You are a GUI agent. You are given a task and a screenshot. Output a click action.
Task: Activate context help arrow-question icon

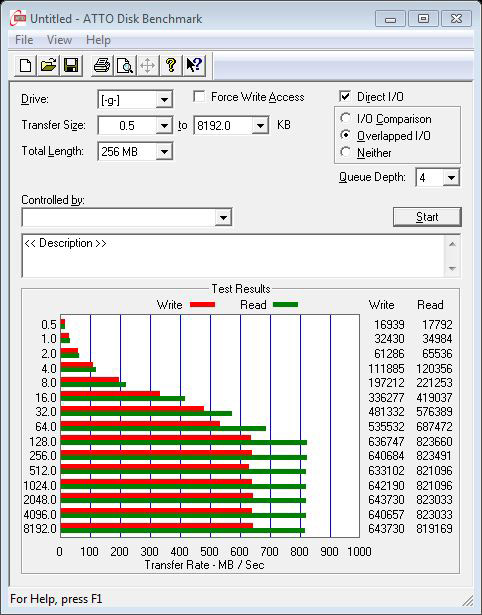[x=194, y=65]
